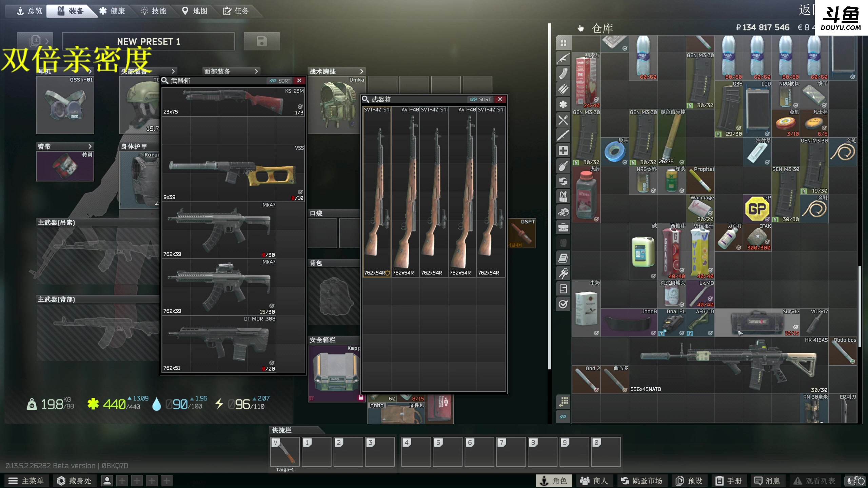This screenshot has height=488, width=868.
Task: Close the left 武器箱 window
Action: click(299, 81)
